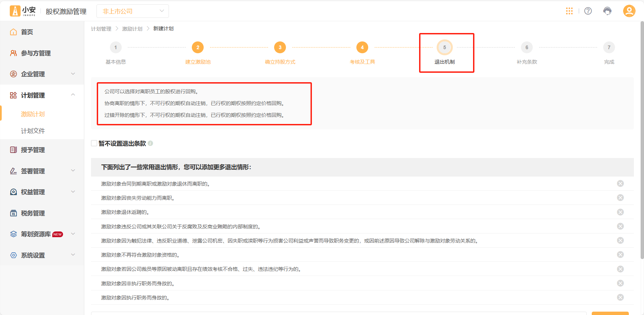Image resolution: width=644 pixels, height=315 pixels.
Task: Click the 过错开除的情形下 rule text
Action: tap(195, 115)
